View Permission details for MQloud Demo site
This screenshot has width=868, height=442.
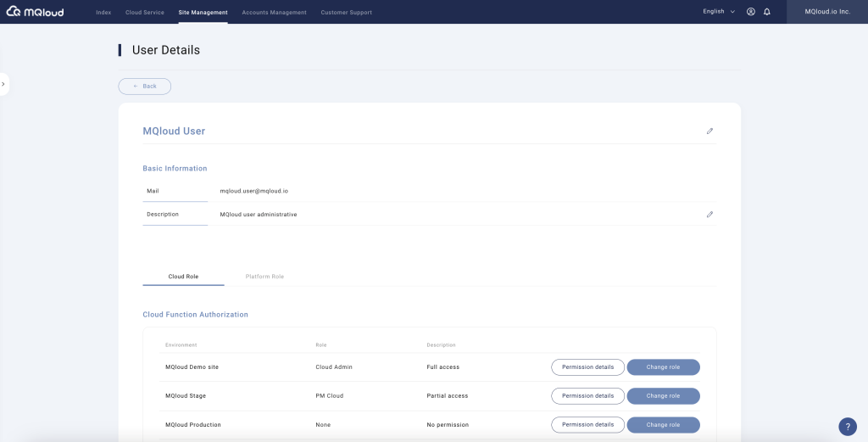point(587,367)
